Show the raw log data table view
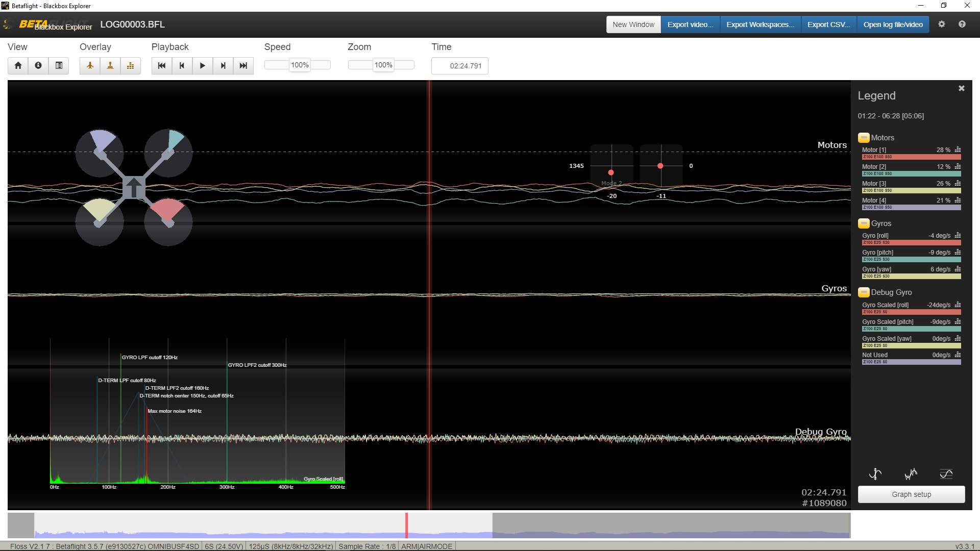The width and height of the screenshot is (980, 551). 59,65
